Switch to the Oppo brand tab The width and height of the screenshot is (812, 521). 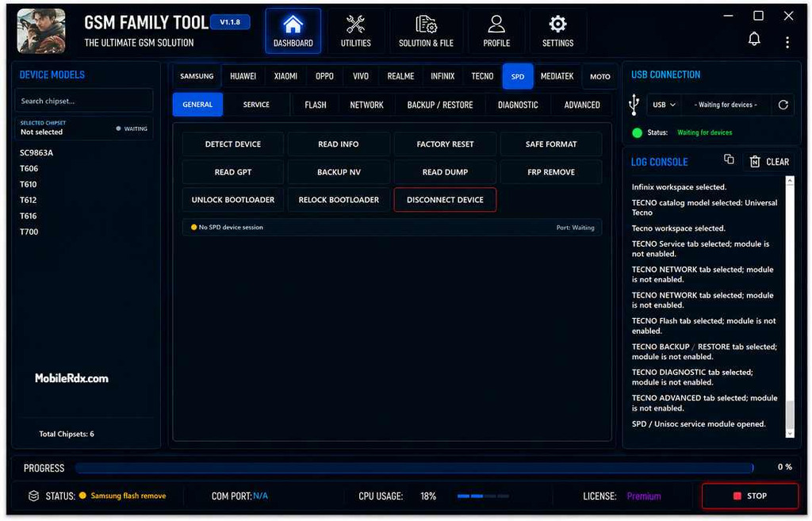click(324, 76)
